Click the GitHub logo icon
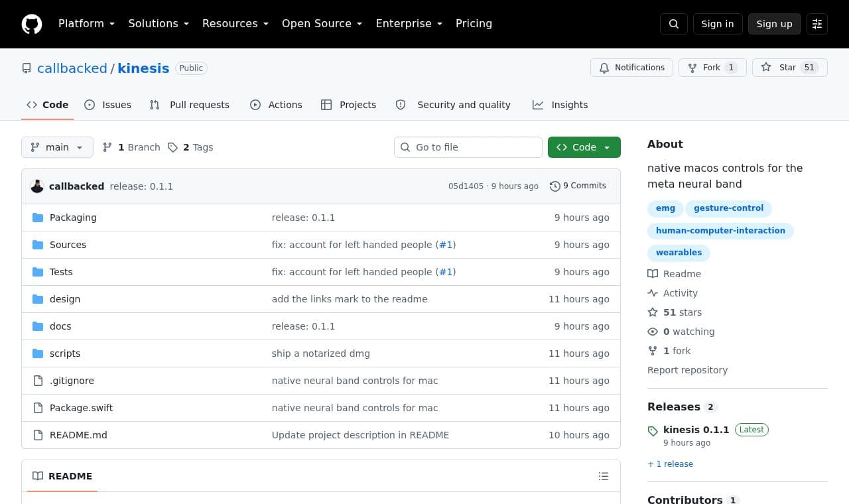Viewport: 849px width, 504px height. [32, 24]
